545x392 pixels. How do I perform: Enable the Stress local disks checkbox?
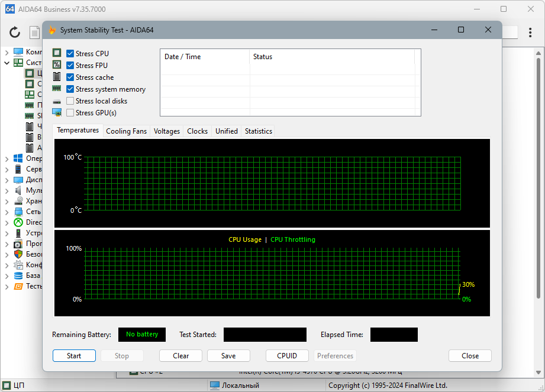point(70,101)
